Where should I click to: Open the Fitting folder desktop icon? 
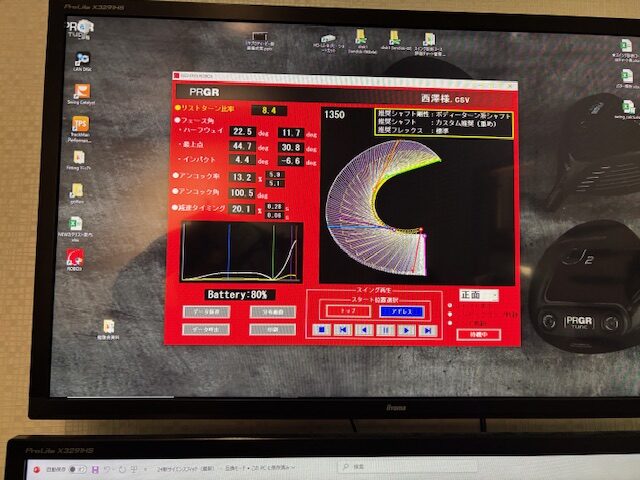(x=79, y=160)
